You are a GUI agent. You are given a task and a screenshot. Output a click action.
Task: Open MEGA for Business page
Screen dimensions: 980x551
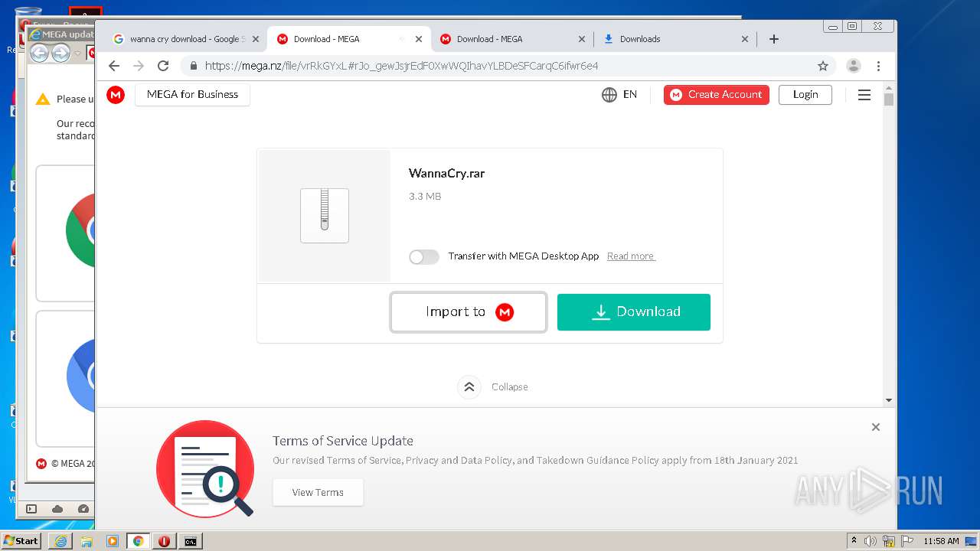click(192, 94)
